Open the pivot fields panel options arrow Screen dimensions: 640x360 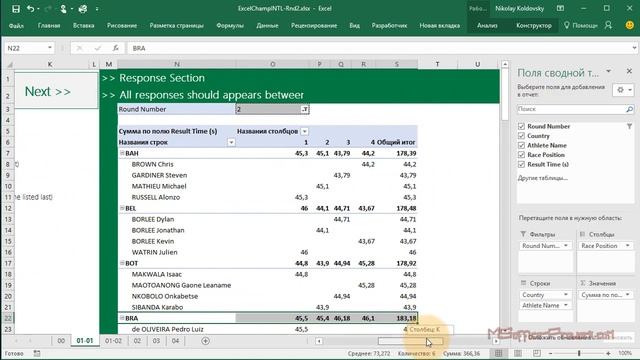click(x=609, y=71)
